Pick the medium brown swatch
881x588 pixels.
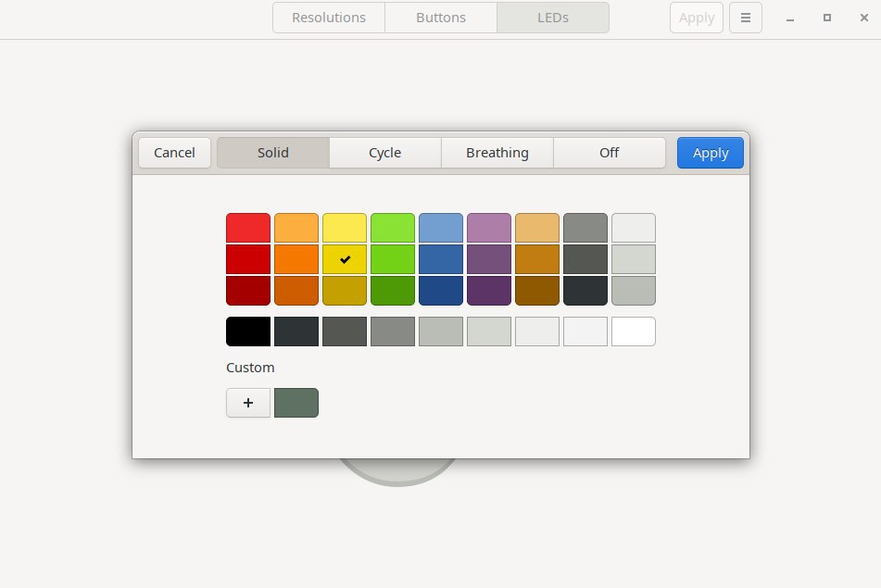click(x=537, y=259)
